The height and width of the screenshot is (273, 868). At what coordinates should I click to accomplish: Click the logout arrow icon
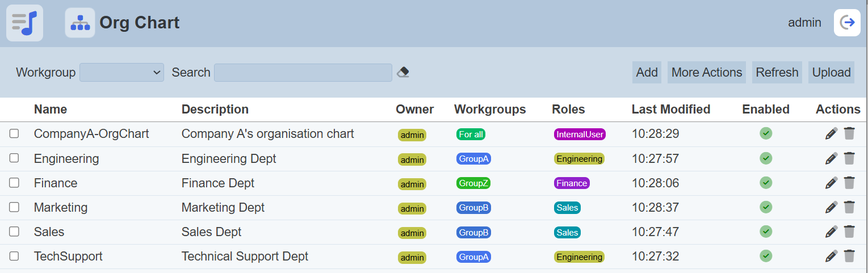pos(847,23)
